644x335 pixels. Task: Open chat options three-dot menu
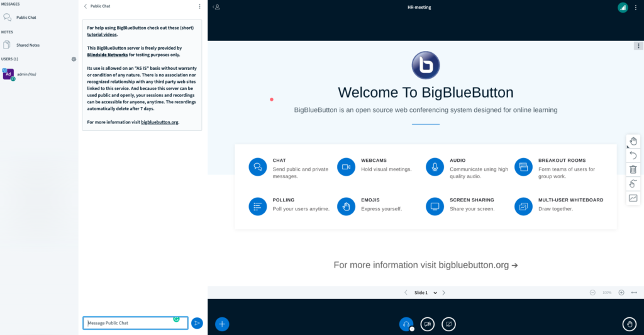coord(199,6)
